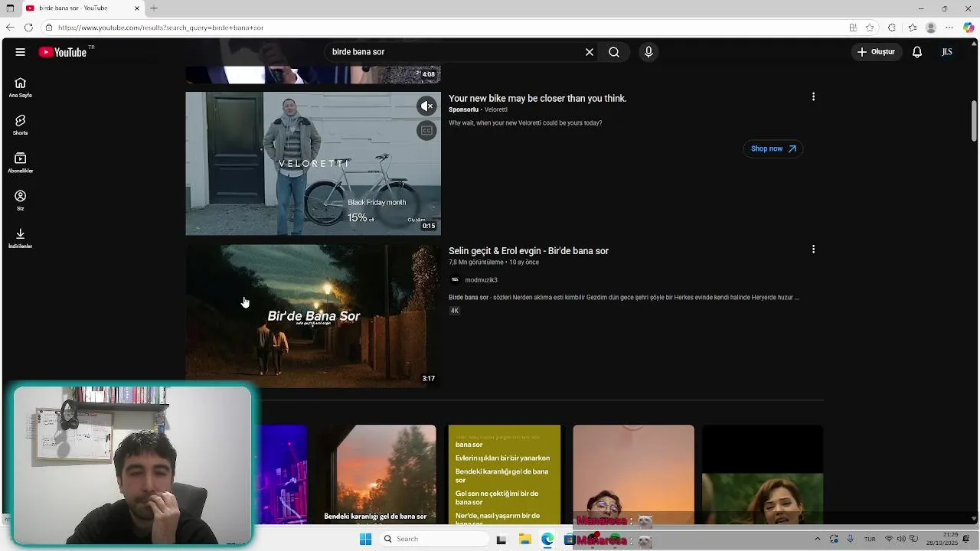Open the sunset Short Bendeki karanlığı gel de bana sor
This screenshot has height=551, width=980.
[x=380, y=474]
